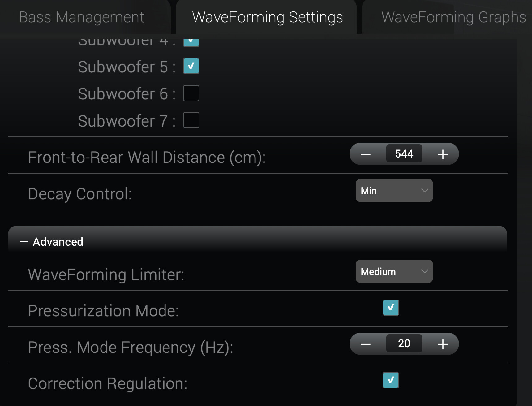Click the wall distance value field 544
This screenshot has width=532, height=406.
point(404,154)
